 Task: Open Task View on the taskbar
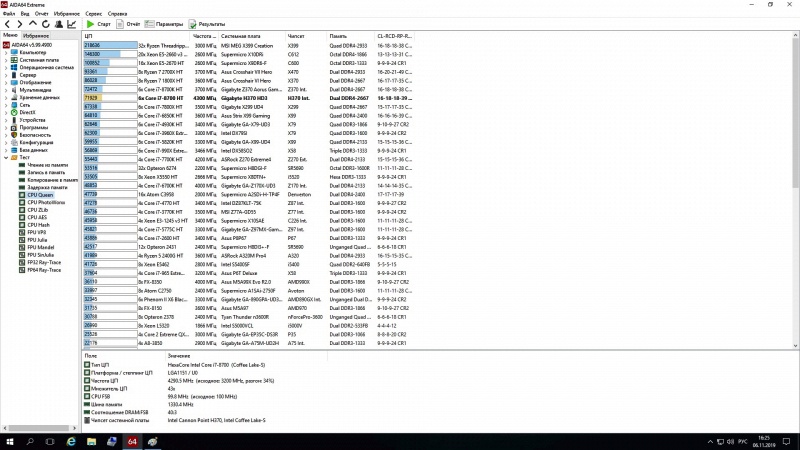(x=50, y=442)
